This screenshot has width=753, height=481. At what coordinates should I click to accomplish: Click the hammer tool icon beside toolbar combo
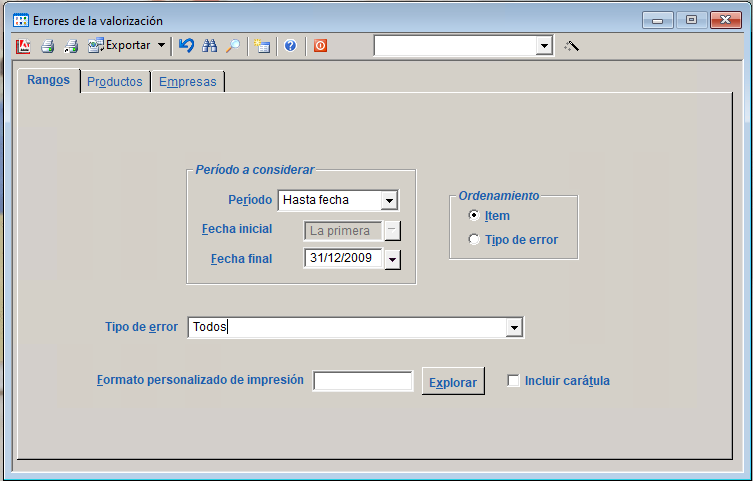click(572, 46)
